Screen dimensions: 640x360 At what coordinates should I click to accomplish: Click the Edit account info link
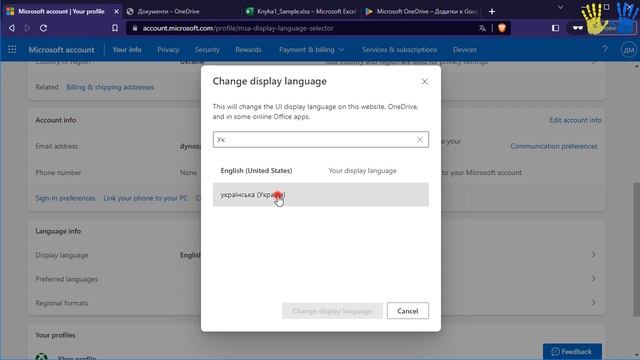[575, 120]
